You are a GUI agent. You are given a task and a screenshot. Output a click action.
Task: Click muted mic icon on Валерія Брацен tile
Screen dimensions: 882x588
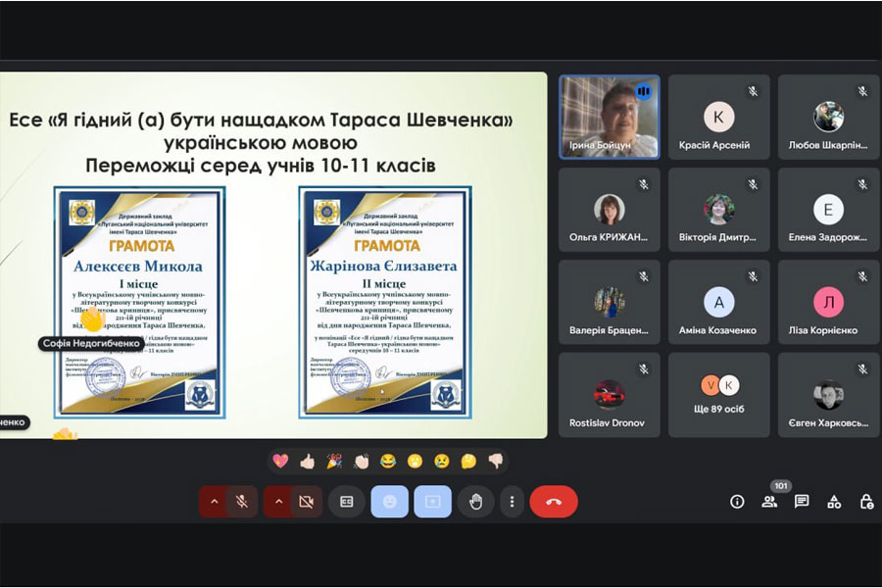pos(644,276)
